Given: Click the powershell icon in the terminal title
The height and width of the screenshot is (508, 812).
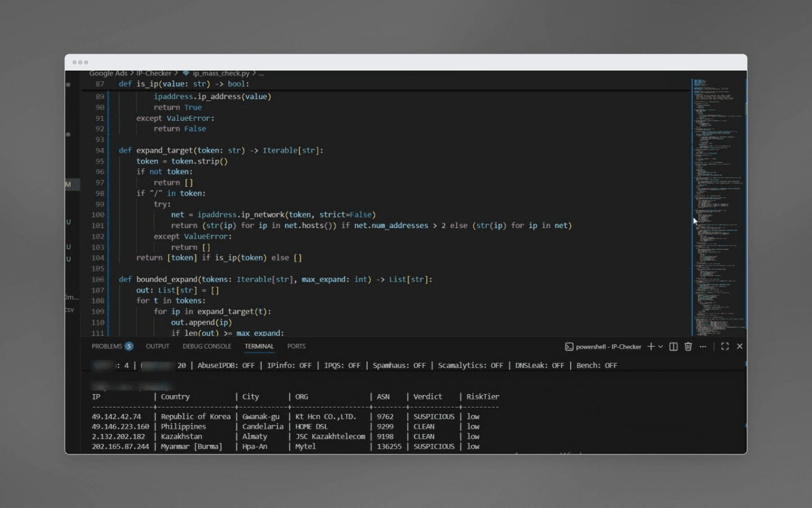Looking at the screenshot, I should (568, 346).
